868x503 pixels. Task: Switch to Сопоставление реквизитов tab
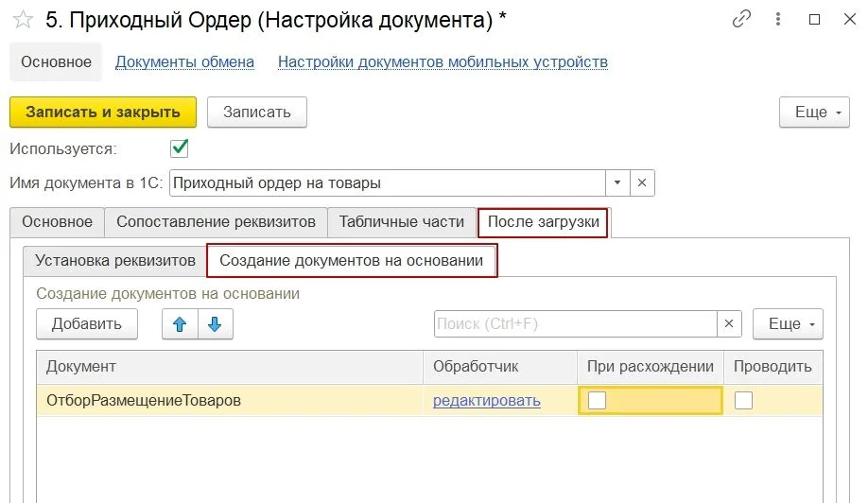click(x=216, y=222)
